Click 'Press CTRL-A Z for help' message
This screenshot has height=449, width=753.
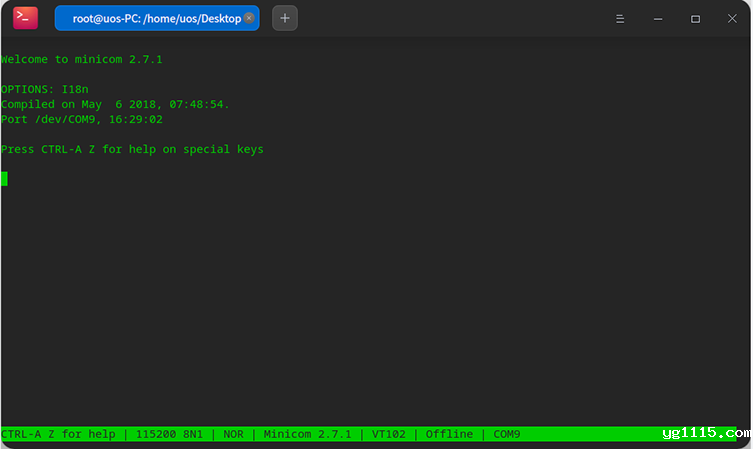point(132,149)
